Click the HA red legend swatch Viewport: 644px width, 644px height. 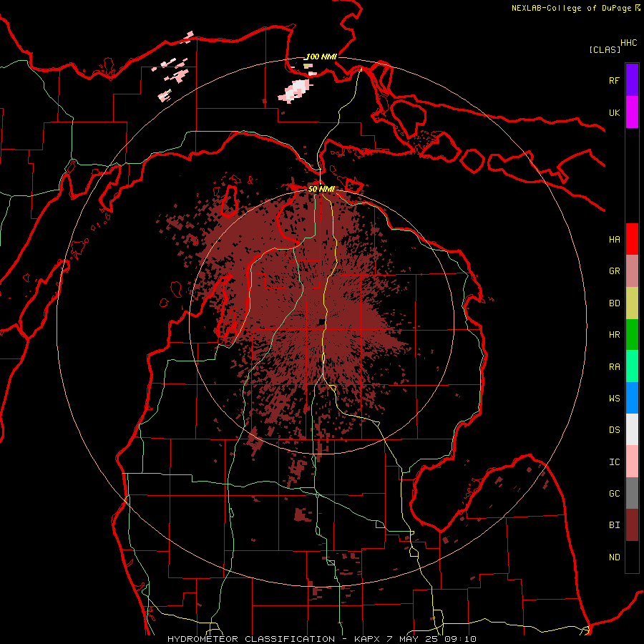click(x=632, y=239)
